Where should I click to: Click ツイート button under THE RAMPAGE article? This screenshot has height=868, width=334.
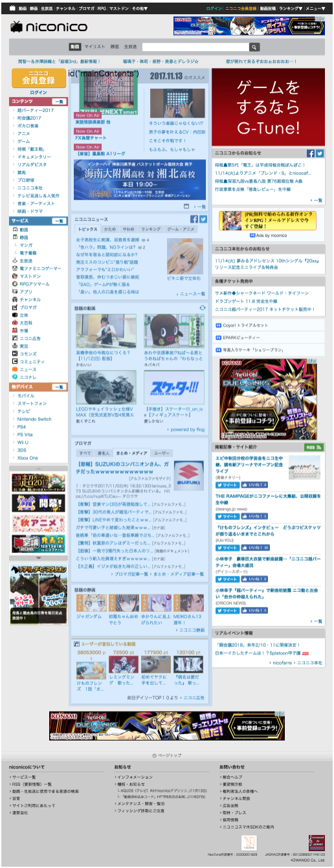pyautogui.click(x=227, y=517)
